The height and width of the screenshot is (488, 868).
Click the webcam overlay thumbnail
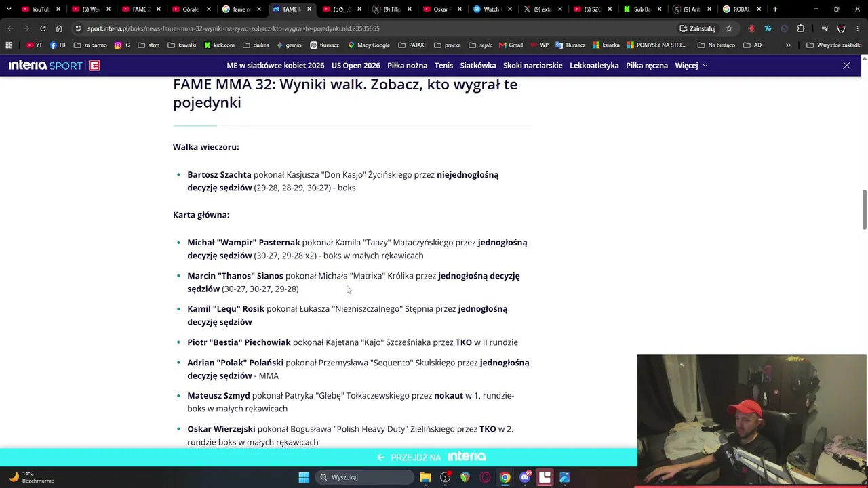pyautogui.click(x=752, y=420)
